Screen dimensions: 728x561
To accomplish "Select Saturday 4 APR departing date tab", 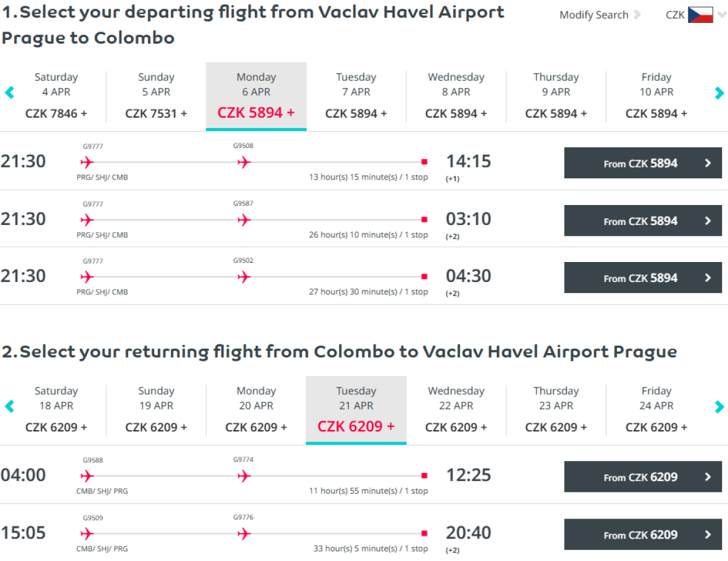I will pyautogui.click(x=56, y=96).
